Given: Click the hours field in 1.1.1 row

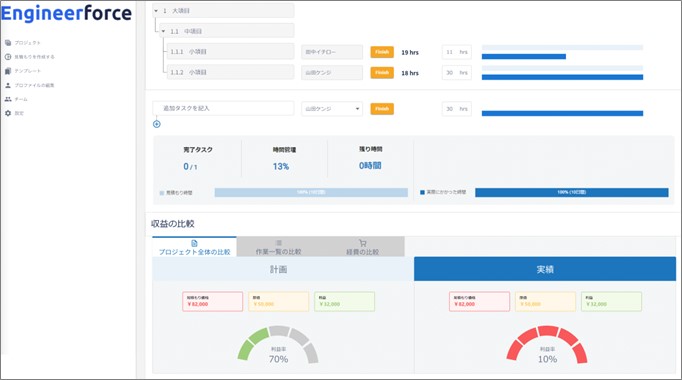Looking at the screenshot, I should point(457,52).
